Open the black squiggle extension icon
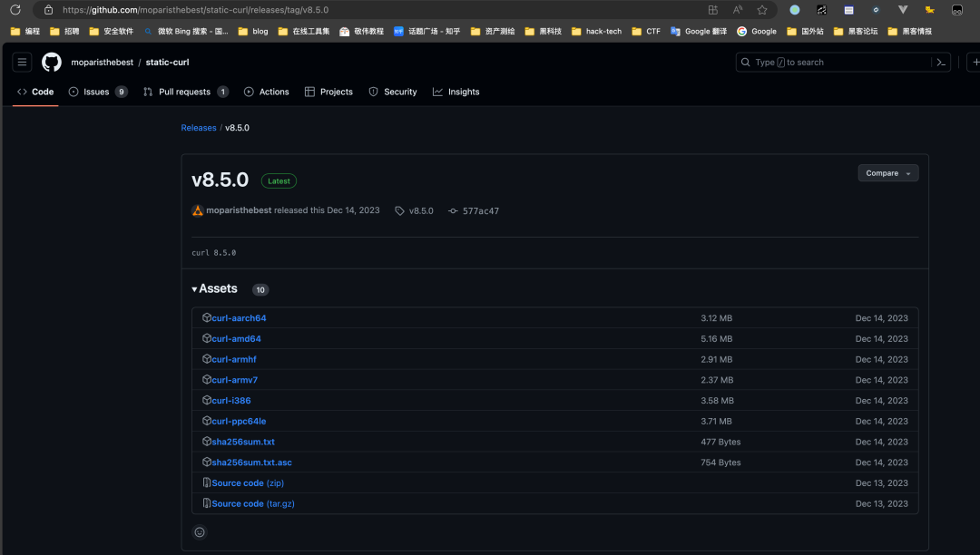Image resolution: width=980 pixels, height=555 pixels. (822, 10)
